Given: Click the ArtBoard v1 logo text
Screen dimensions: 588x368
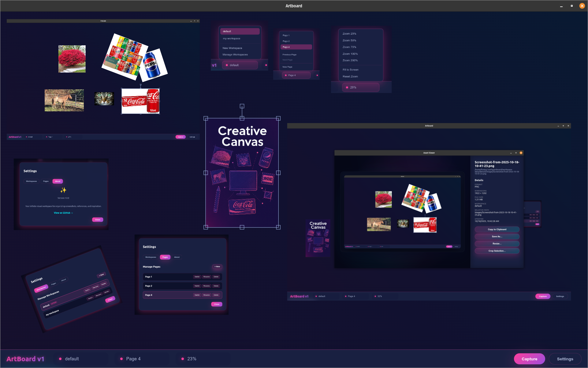Looking at the screenshot, I should pos(25,359).
